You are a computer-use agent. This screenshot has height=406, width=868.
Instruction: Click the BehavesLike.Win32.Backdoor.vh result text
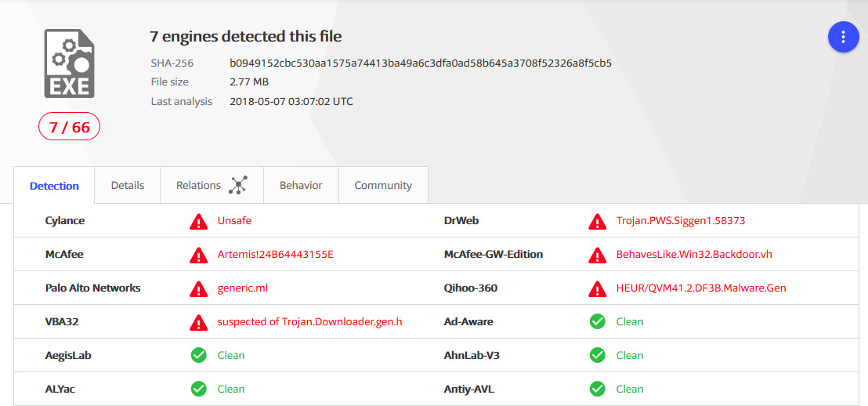click(x=694, y=255)
